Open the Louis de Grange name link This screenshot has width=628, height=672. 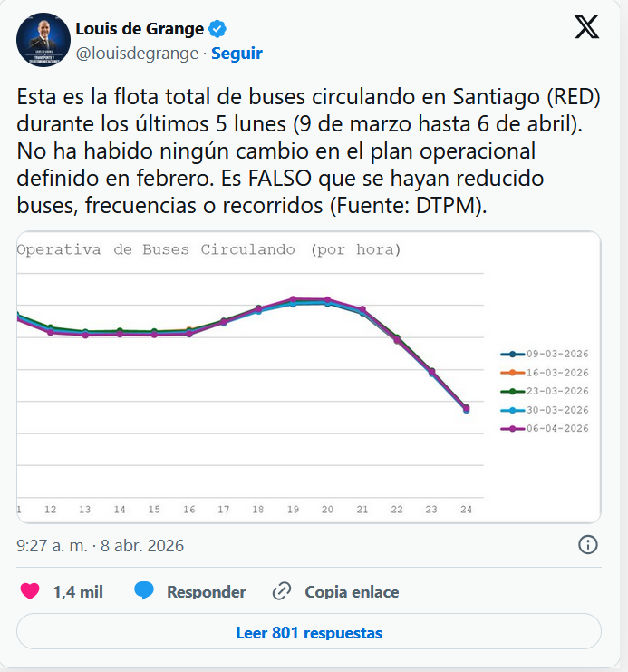click(140, 29)
